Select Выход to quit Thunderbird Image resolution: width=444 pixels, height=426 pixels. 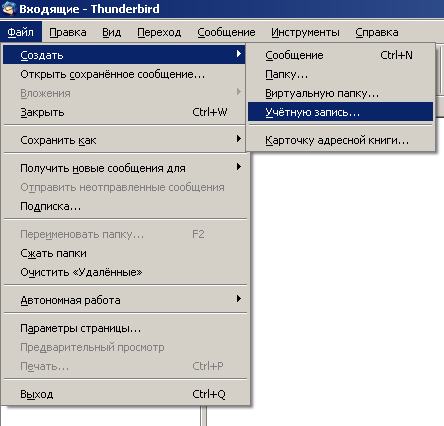(x=125, y=394)
